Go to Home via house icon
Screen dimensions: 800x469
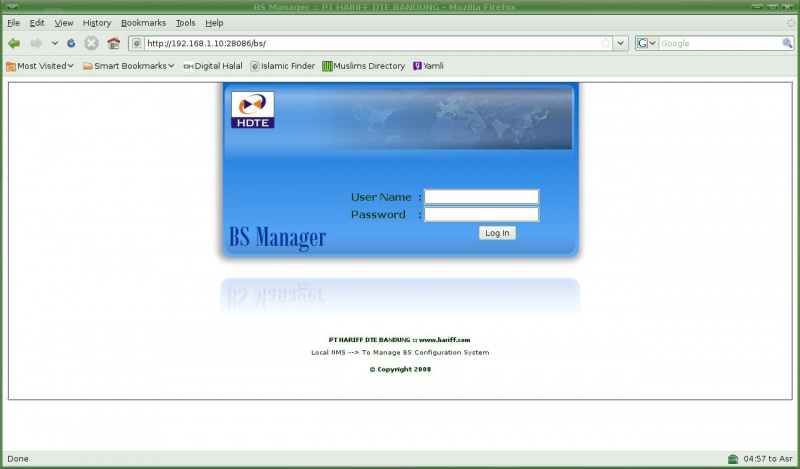pyautogui.click(x=113, y=44)
